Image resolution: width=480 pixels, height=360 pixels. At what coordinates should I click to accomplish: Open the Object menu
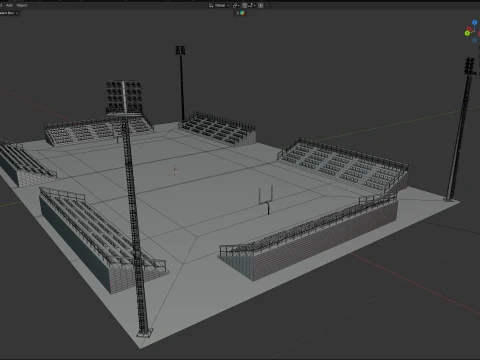click(22, 5)
